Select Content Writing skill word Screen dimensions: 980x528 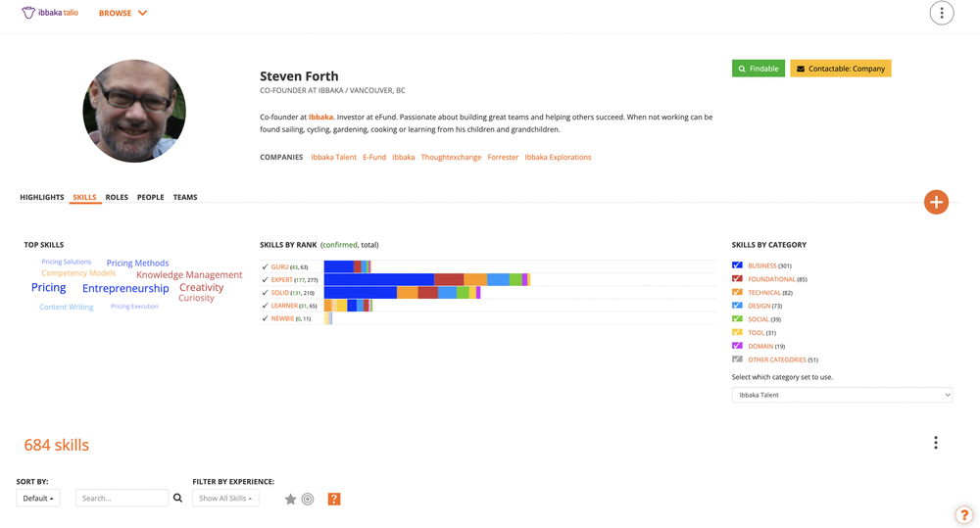tap(67, 307)
